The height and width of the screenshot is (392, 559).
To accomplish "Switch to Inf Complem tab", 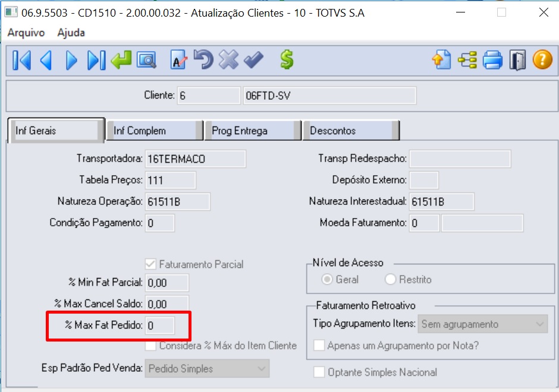I will coord(155,131).
